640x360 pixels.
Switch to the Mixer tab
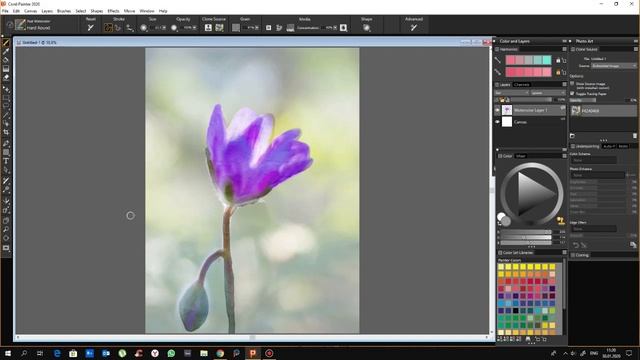(520, 156)
